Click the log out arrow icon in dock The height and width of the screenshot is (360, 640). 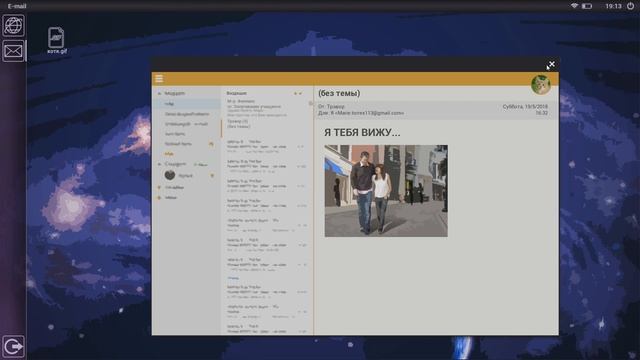click(13, 347)
